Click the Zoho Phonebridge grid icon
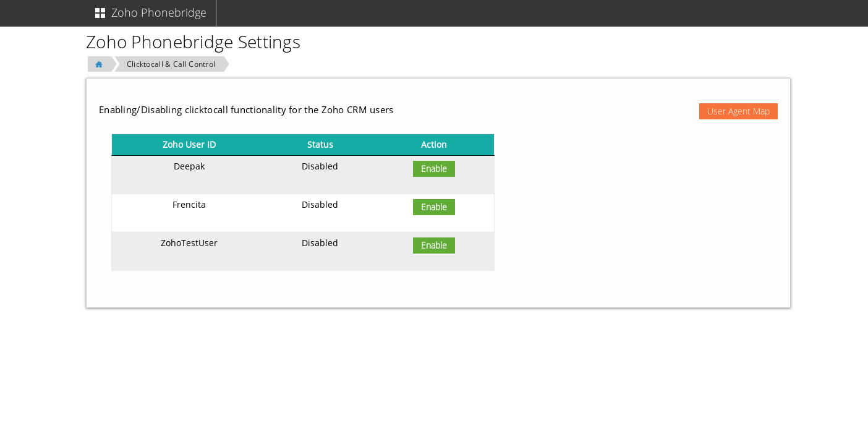 (100, 13)
